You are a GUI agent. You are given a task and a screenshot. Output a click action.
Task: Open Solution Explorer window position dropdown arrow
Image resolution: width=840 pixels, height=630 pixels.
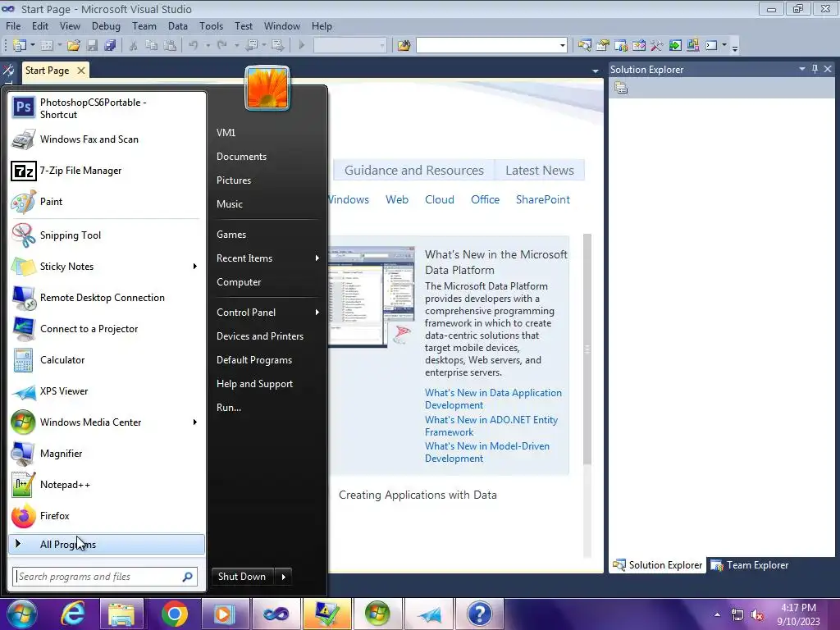[802, 69]
